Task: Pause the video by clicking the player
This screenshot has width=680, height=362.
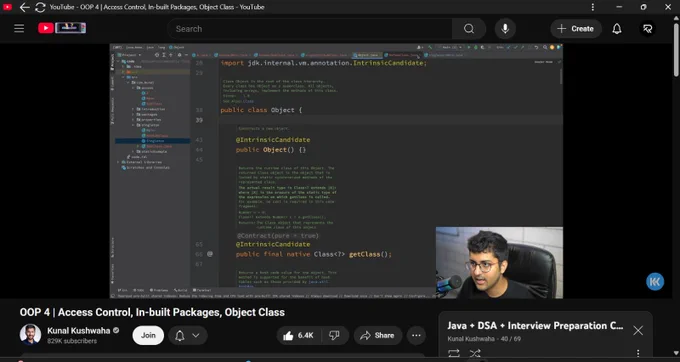Action: pos(336,171)
